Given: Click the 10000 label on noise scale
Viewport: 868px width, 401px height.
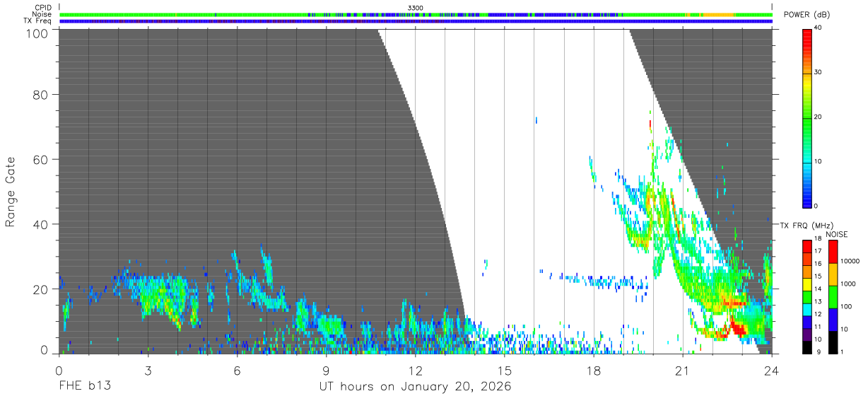Looking at the screenshot, I should (849, 261).
